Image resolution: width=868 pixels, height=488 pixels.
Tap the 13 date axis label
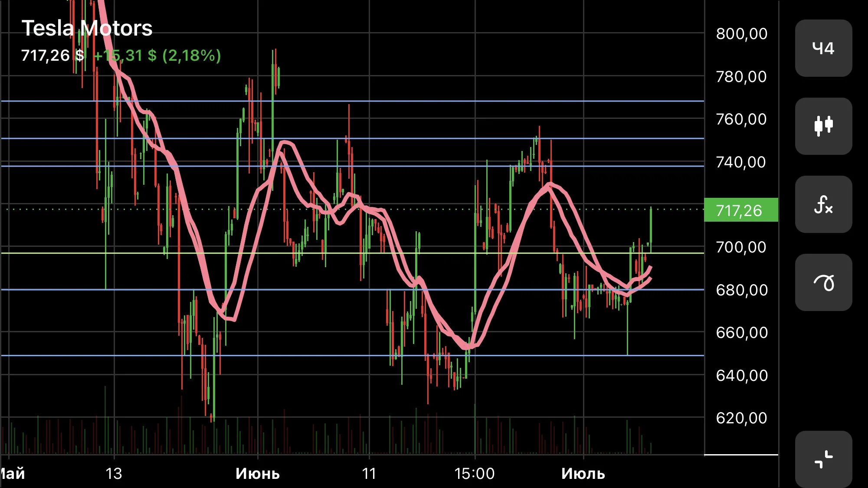click(114, 474)
